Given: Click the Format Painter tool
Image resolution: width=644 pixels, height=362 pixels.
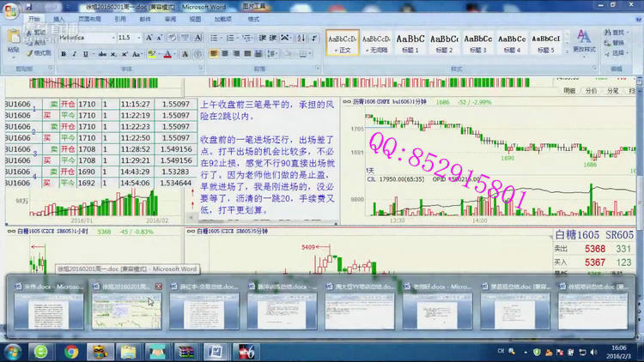Looking at the screenshot, I should [39, 53].
